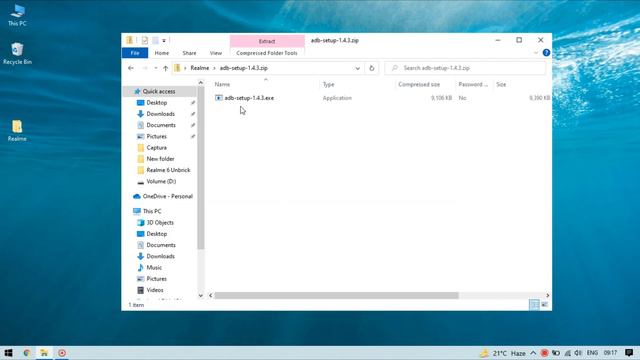Open pinned Downloads under Quick access
This screenshot has height=360, width=640.
160,114
